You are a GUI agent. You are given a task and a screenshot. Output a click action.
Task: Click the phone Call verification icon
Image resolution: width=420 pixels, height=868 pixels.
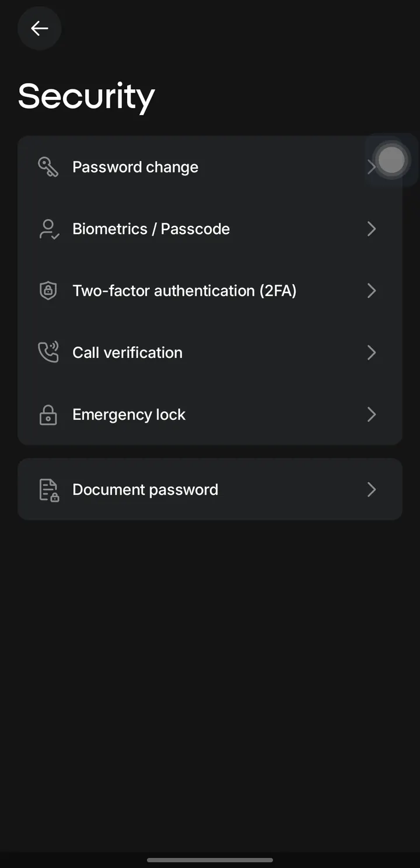click(x=48, y=353)
